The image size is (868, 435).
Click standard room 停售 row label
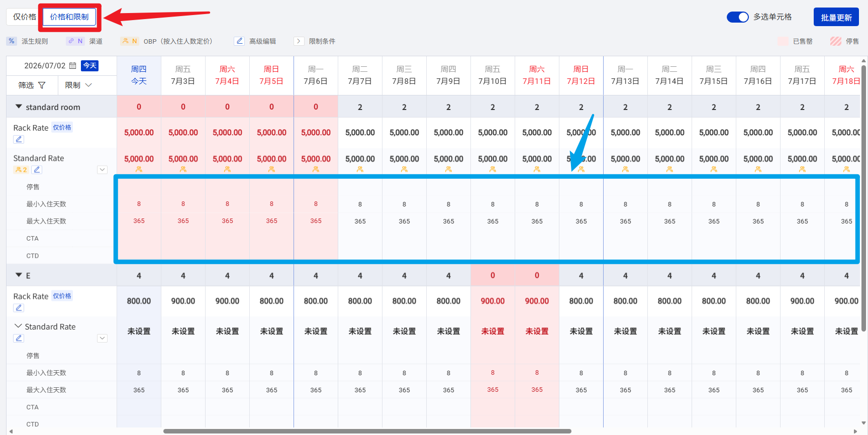pyautogui.click(x=33, y=187)
